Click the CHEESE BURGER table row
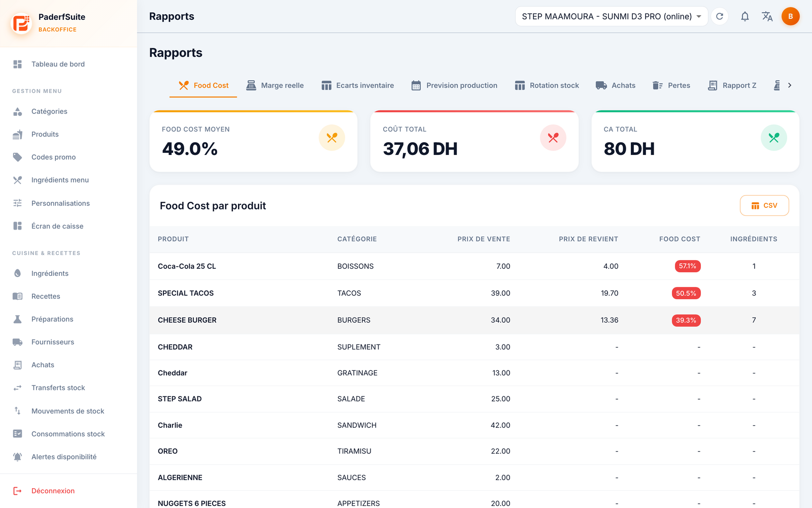 click(x=474, y=320)
